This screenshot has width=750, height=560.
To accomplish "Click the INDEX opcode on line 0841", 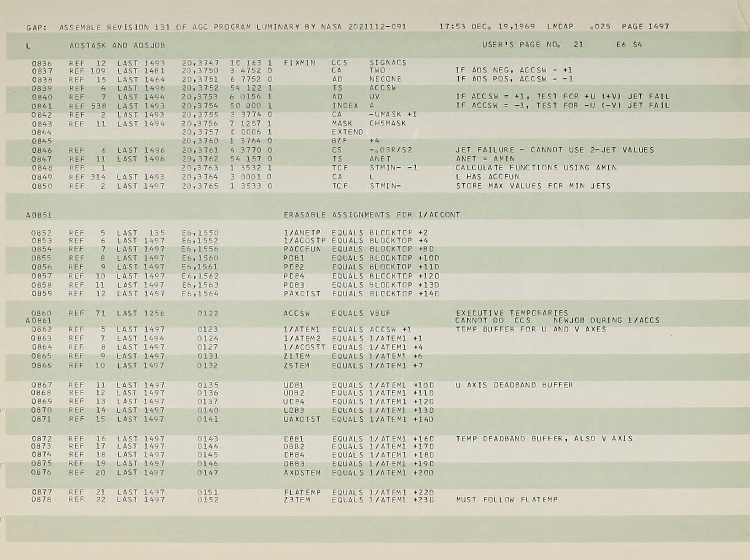I will 345,105.
